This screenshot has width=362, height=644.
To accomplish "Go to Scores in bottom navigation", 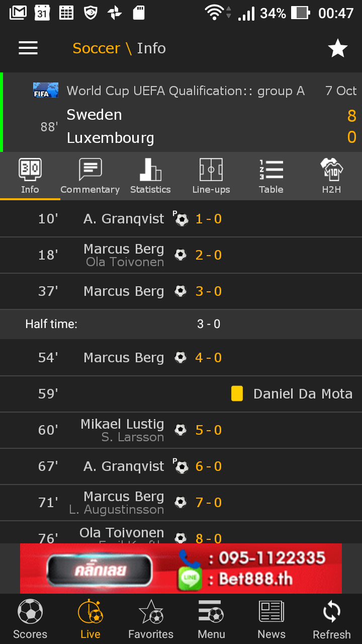I will click(30, 619).
